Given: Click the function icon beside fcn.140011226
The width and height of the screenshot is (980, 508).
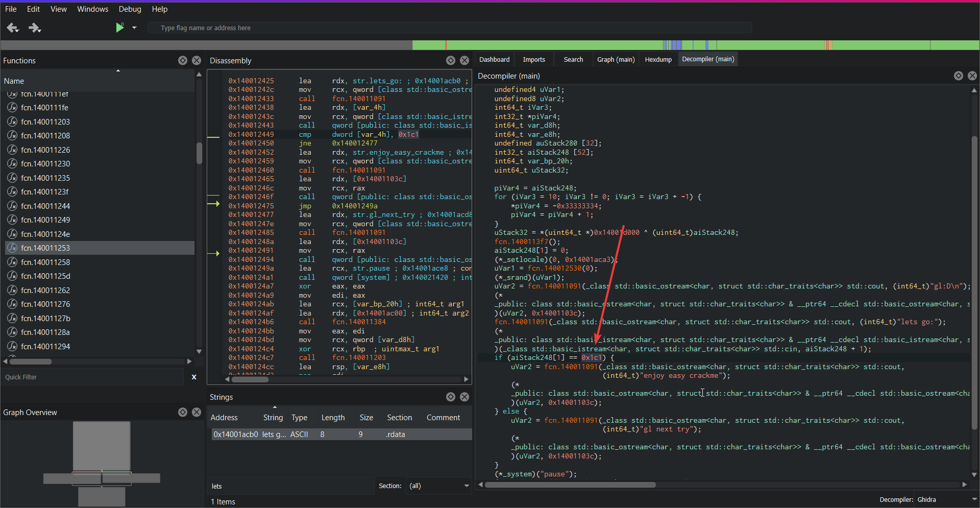Looking at the screenshot, I should pos(12,150).
